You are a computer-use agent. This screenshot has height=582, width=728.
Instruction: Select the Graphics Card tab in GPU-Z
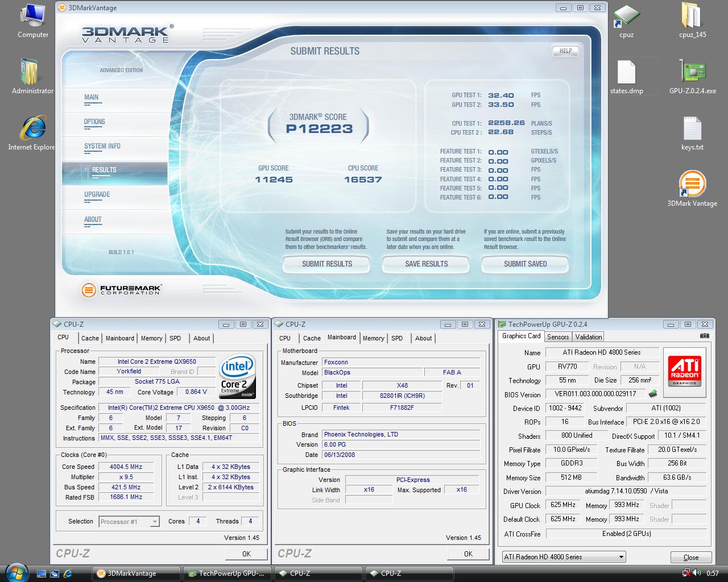point(522,336)
